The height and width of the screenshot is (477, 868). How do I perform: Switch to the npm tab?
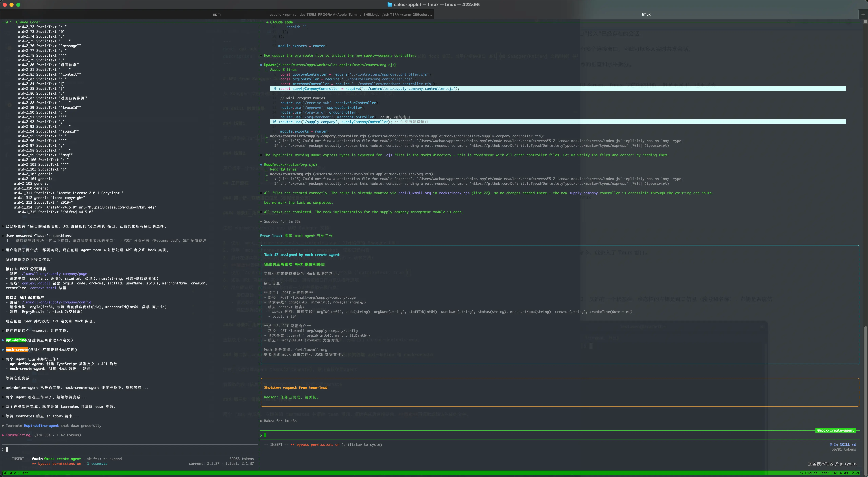pos(217,14)
